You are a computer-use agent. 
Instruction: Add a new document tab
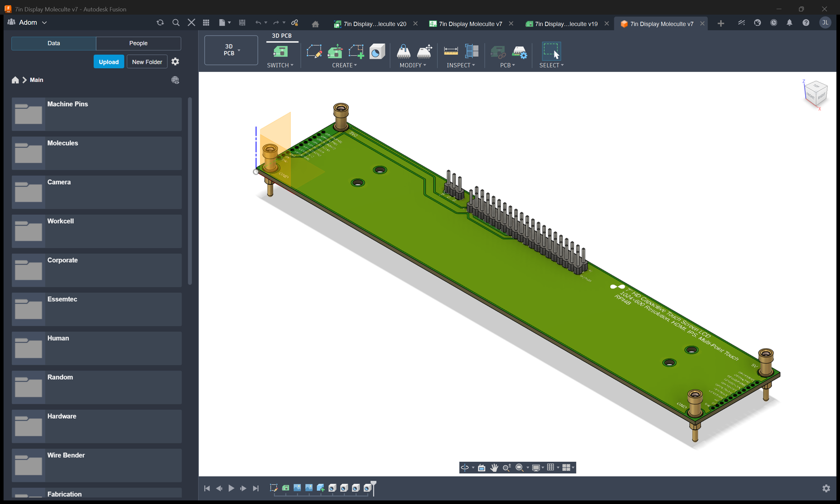point(721,24)
